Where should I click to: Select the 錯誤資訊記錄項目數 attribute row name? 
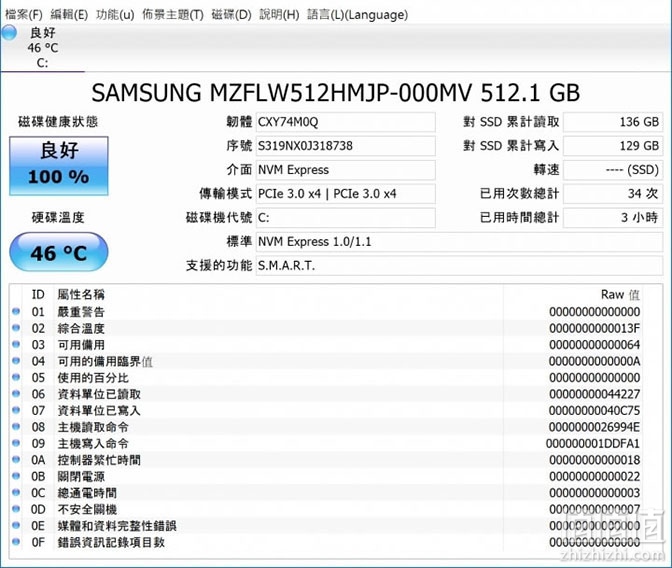111,542
